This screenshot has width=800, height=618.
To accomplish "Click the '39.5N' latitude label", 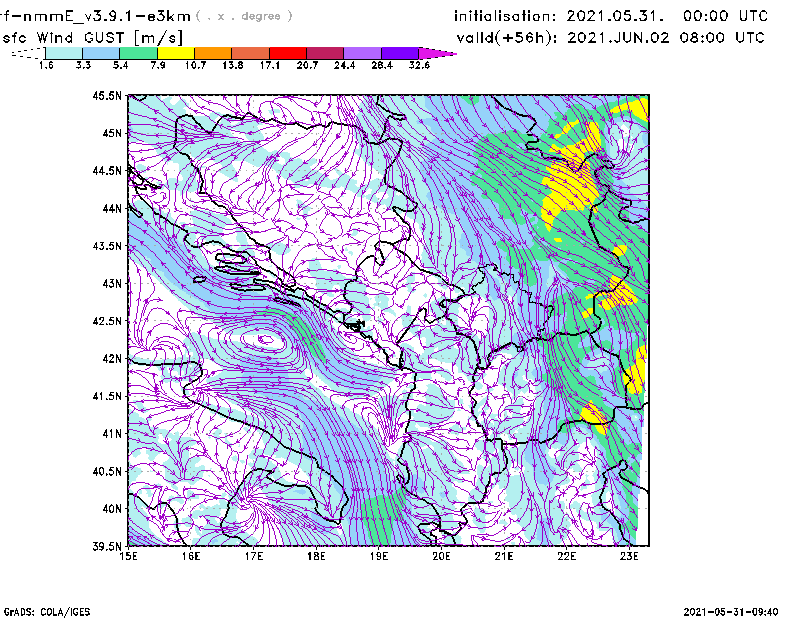I will point(107,547).
